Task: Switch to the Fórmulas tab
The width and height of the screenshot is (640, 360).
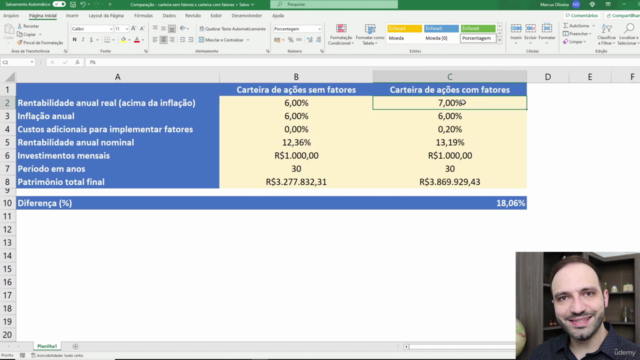Action: tap(143, 16)
